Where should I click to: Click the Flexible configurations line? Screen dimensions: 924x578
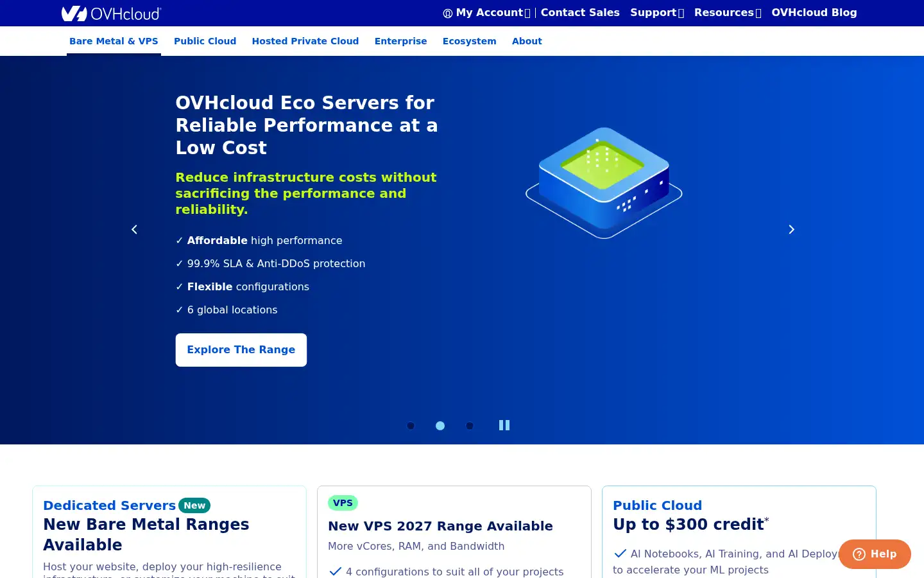(x=243, y=286)
